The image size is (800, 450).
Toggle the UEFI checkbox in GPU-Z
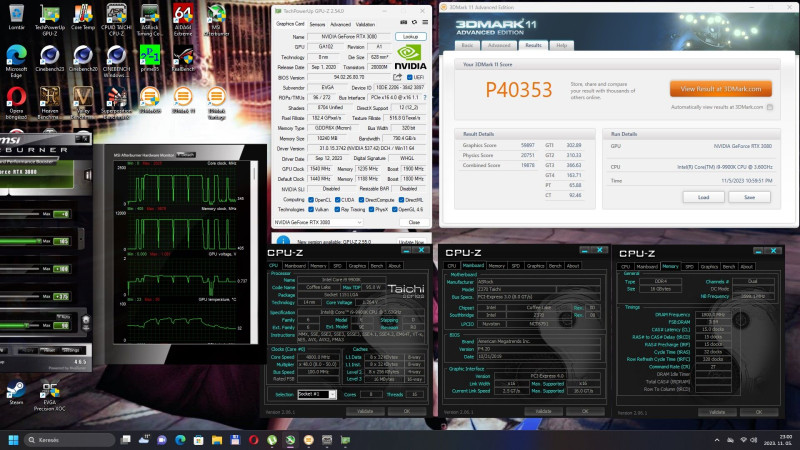coord(410,78)
